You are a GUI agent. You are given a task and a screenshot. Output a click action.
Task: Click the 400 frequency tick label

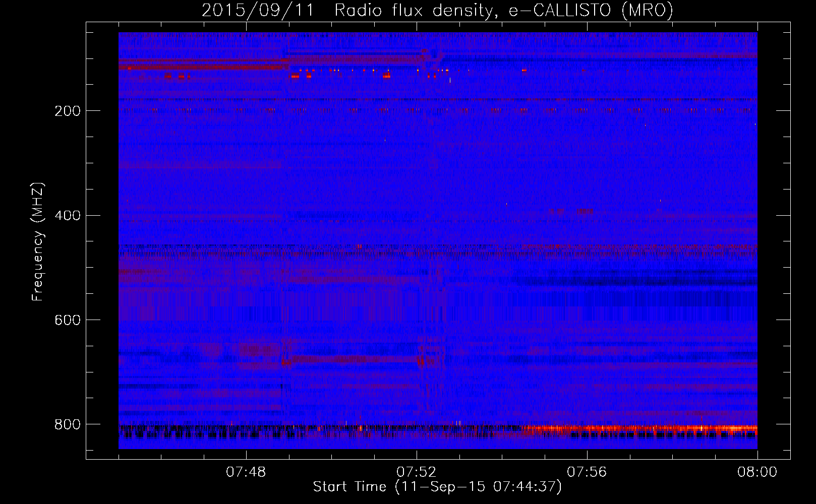pos(67,216)
